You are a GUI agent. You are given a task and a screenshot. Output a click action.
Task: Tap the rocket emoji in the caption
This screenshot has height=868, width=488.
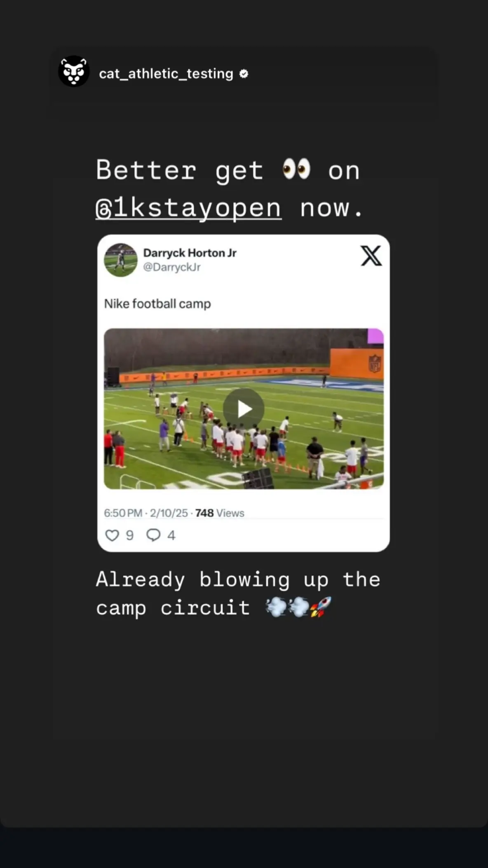tap(321, 607)
